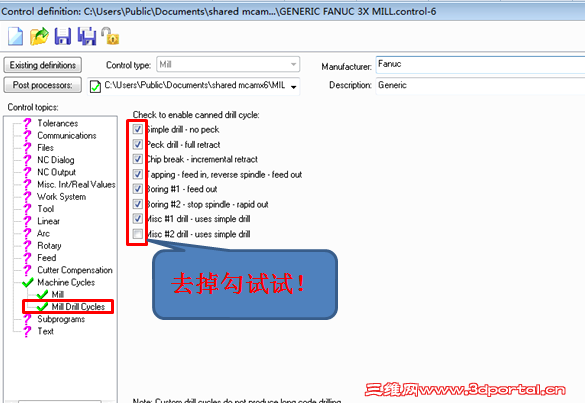Uncheck Peck drill - full retract
Screen dimensions: 585x403
click(138, 144)
